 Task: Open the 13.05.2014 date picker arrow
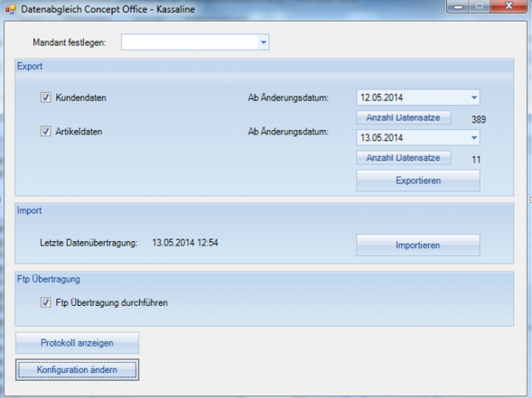click(474, 138)
